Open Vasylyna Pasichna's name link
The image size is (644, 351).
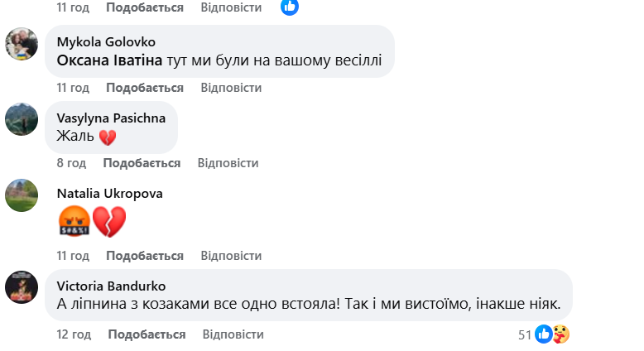(x=111, y=118)
